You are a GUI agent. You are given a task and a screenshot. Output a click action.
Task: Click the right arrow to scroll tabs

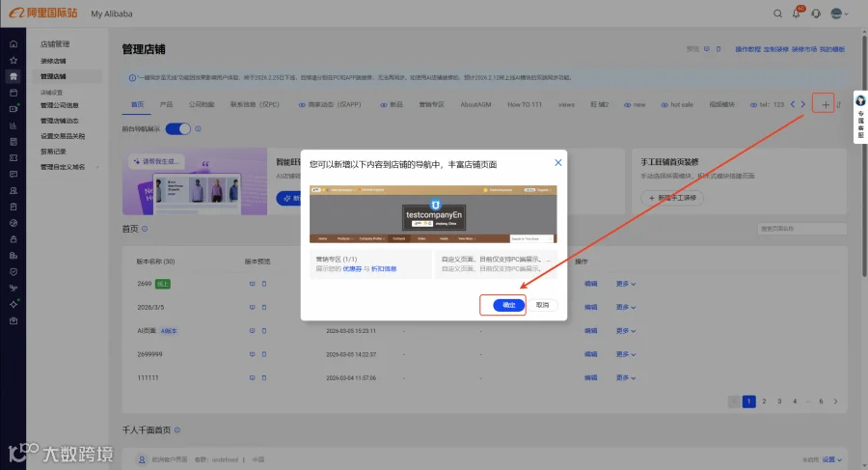[x=802, y=104]
